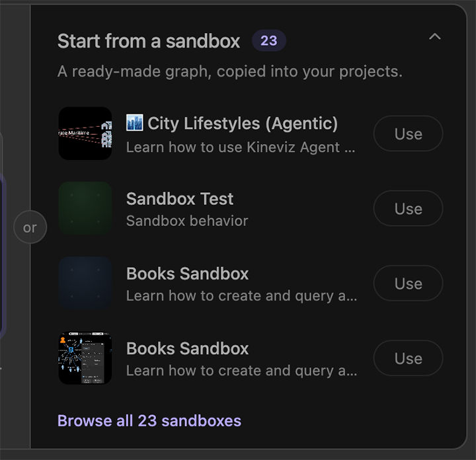The width and height of the screenshot is (476, 460).
Task: Click the round "or" divider badge
Action: pyautogui.click(x=30, y=227)
